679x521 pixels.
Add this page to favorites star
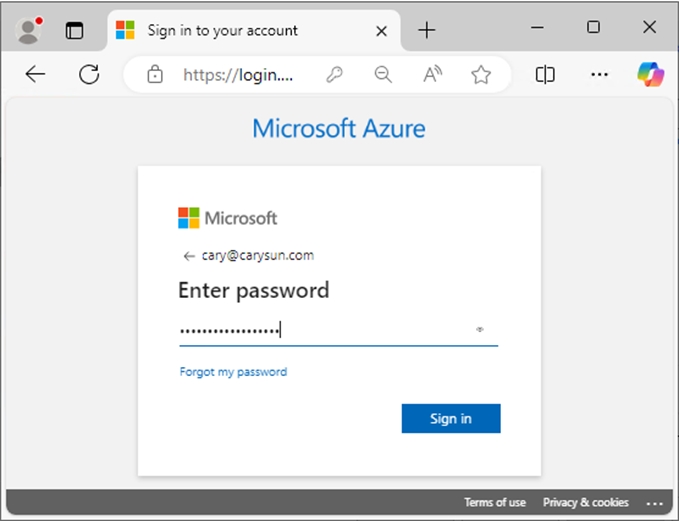click(481, 74)
